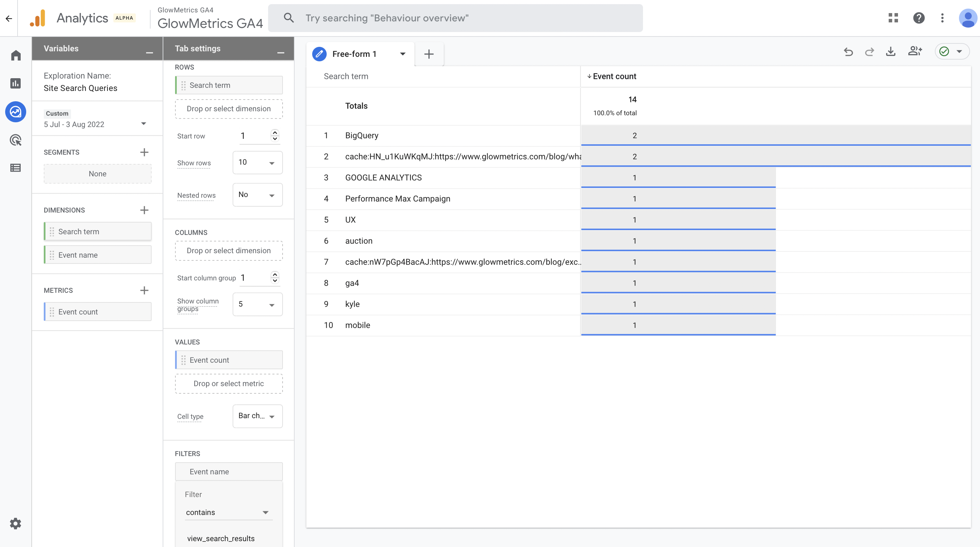
Task: Open the Cell type dropdown
Action: click(257, 416)
